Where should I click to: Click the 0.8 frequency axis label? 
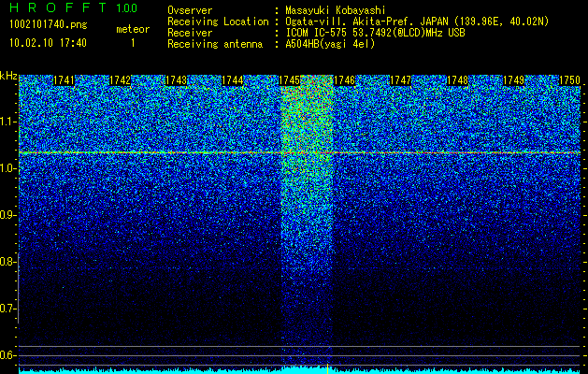click(7, 262)
